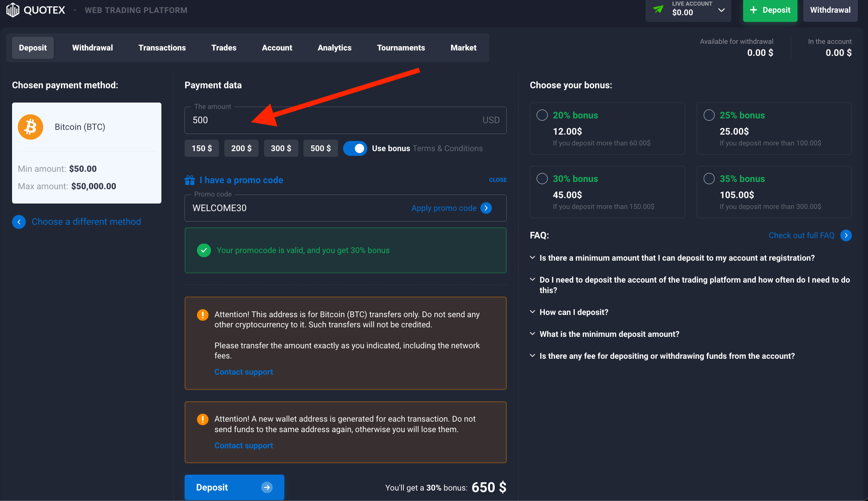Open the Tournaments tab
The image size is (868, 501).
(x=401, y=48)
